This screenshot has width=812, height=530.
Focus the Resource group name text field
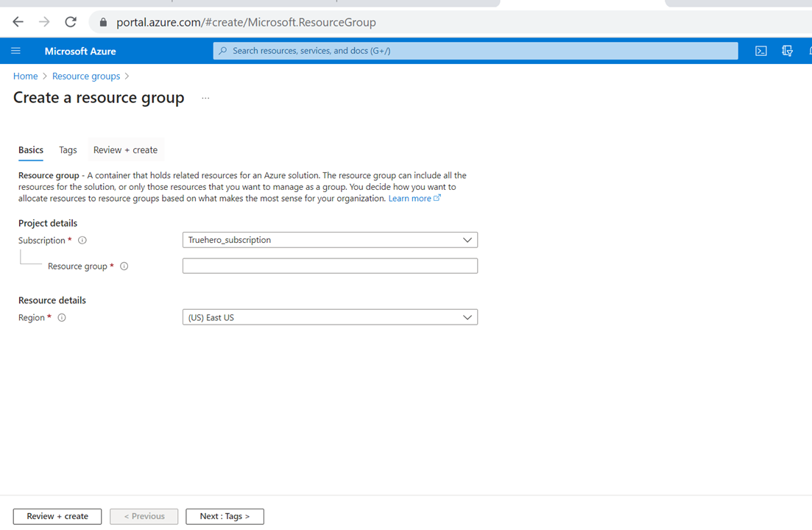pos(330,266)
